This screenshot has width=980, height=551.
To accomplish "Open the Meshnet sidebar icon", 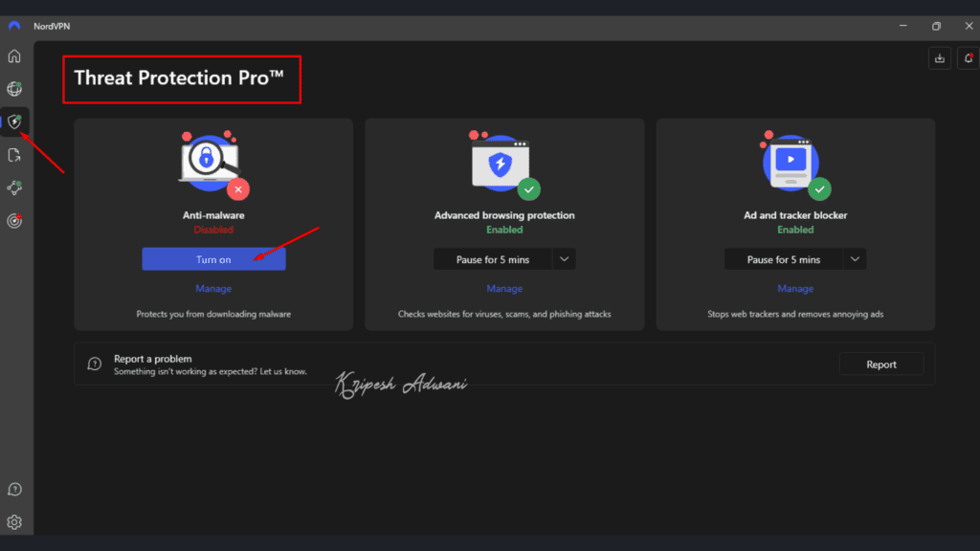I will (13, 187).
